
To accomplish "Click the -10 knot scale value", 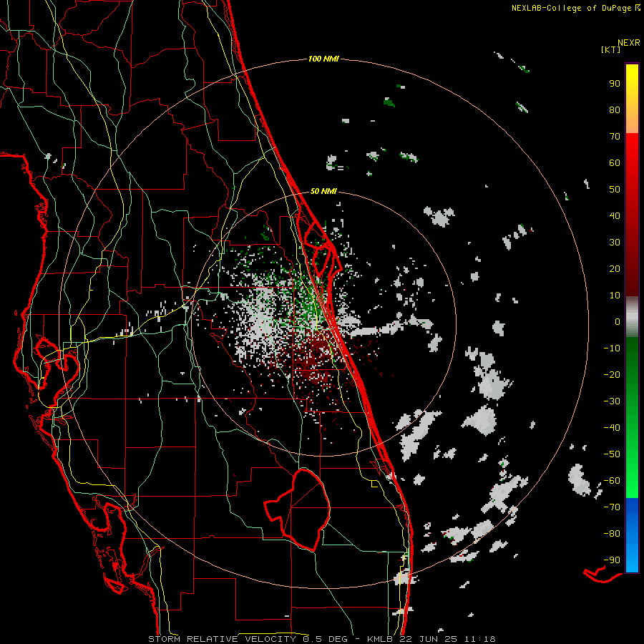I will (x=612, y=348).
